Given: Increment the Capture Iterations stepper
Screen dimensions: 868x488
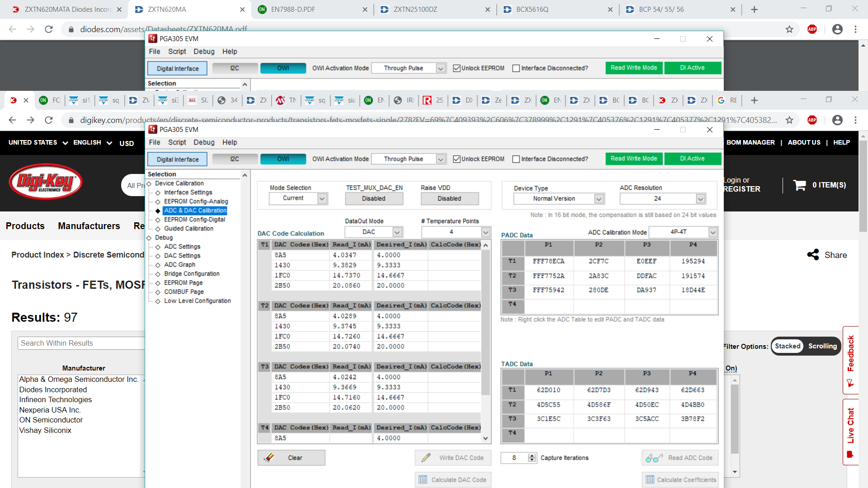Looking at the screenshot, I should pyautogui.click(x=532, y=455).
